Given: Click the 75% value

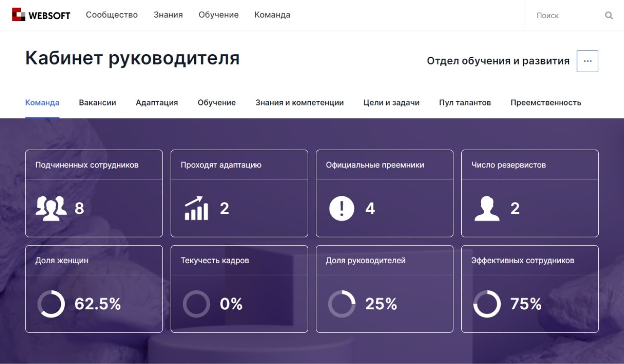Looking at the screenshot, I should coord(526,304).
